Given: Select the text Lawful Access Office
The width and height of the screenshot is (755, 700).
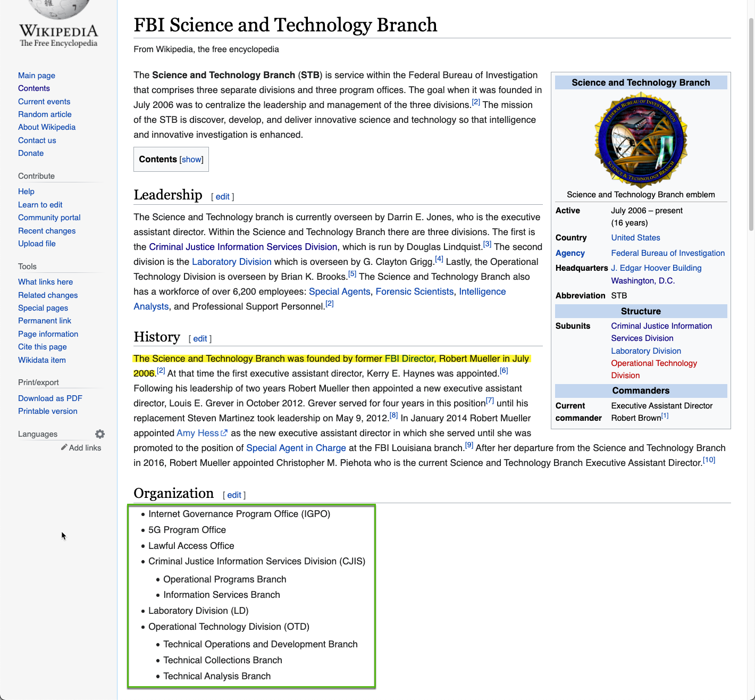Looking at the screenshot, I should [x=191, y=546].
